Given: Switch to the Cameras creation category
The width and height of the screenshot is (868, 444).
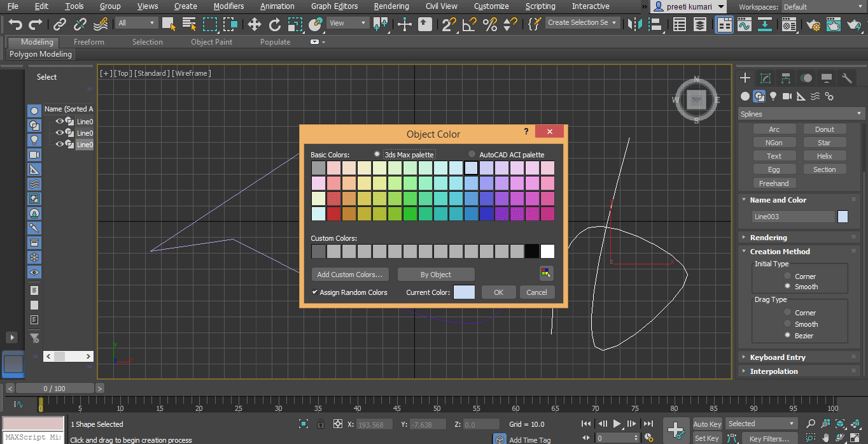Looking at the screenshot, I should 787,96.
